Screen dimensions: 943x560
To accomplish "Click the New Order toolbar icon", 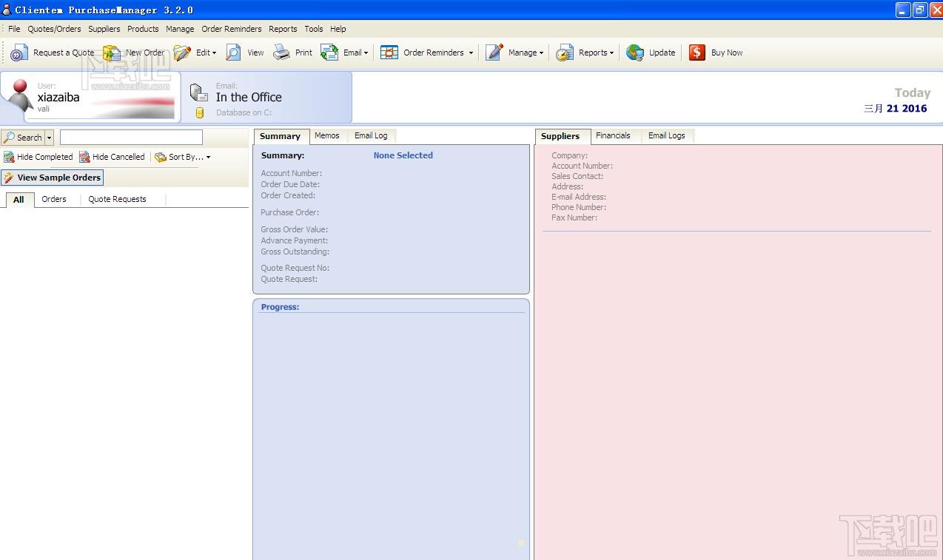I will pyautogui.click(x=112, y=53).
